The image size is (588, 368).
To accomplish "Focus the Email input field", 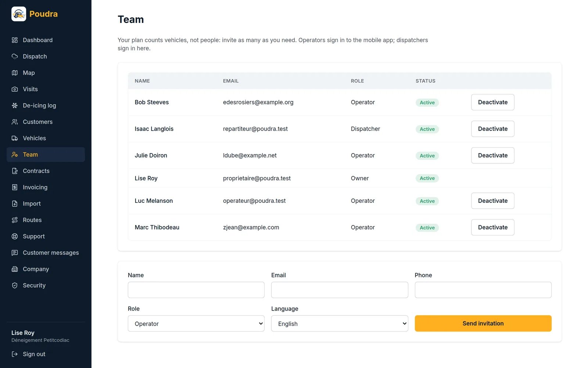I will (340, 290).
